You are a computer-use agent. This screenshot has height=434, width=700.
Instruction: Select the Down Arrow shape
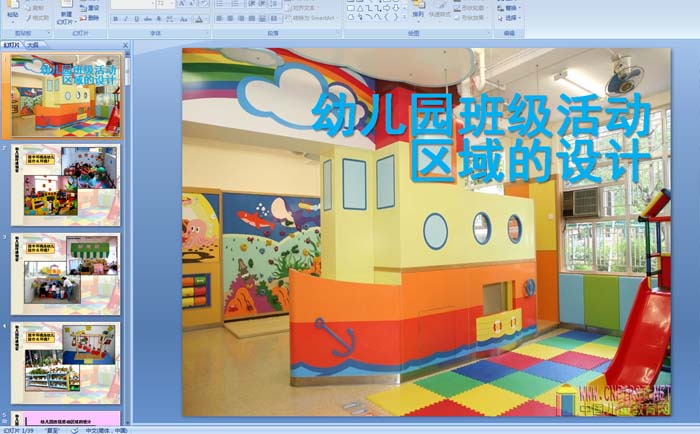[396, 8]
